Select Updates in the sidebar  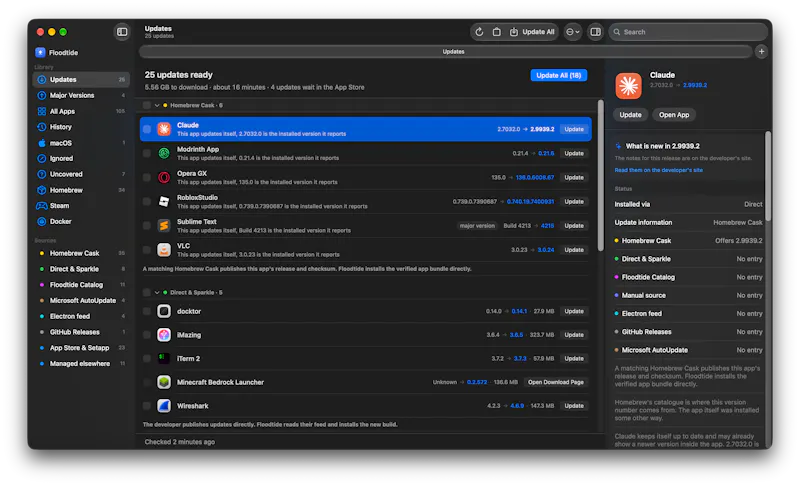coord(82,80)
